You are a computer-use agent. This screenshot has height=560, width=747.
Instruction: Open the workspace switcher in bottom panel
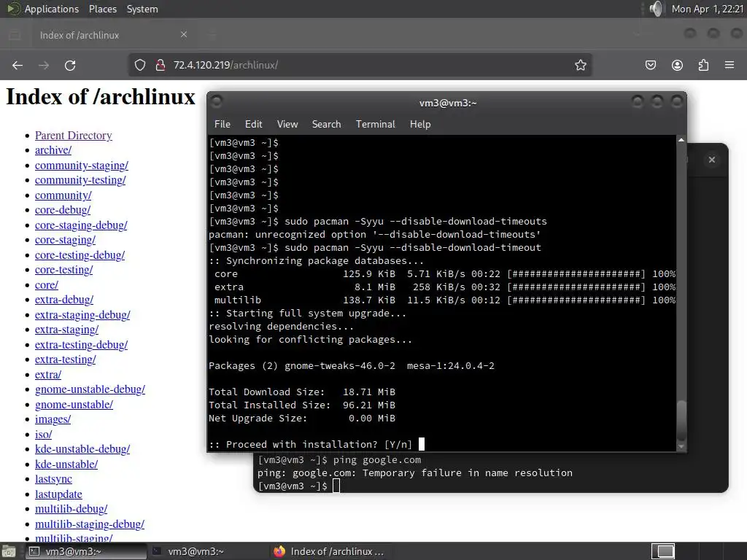pos(662,551)
